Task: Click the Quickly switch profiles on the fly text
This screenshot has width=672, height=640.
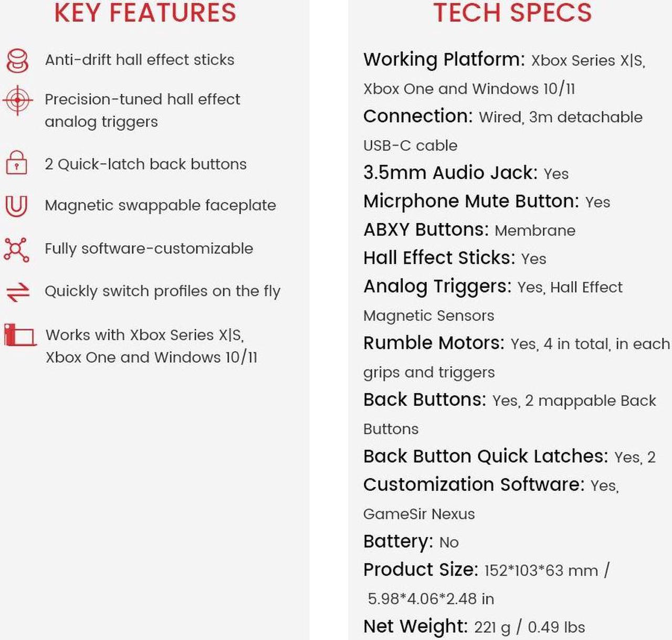Action: point(163,291)
